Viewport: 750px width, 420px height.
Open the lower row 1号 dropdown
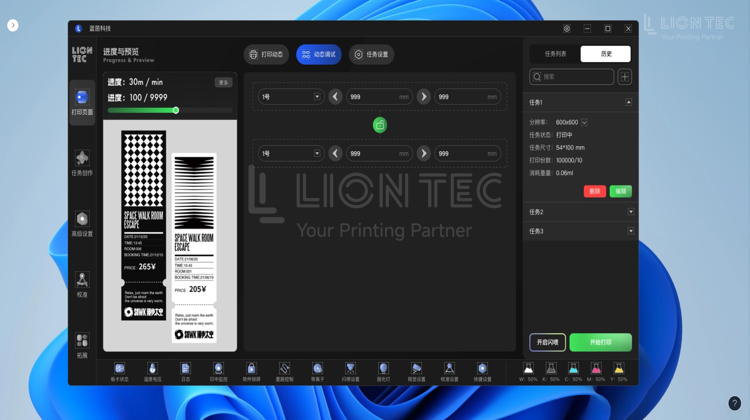point(291,154)
